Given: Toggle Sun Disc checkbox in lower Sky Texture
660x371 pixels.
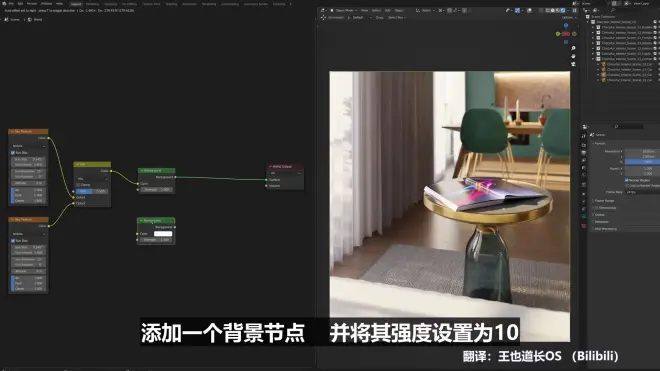Looking at the screenshot, I should pos(13,240).
